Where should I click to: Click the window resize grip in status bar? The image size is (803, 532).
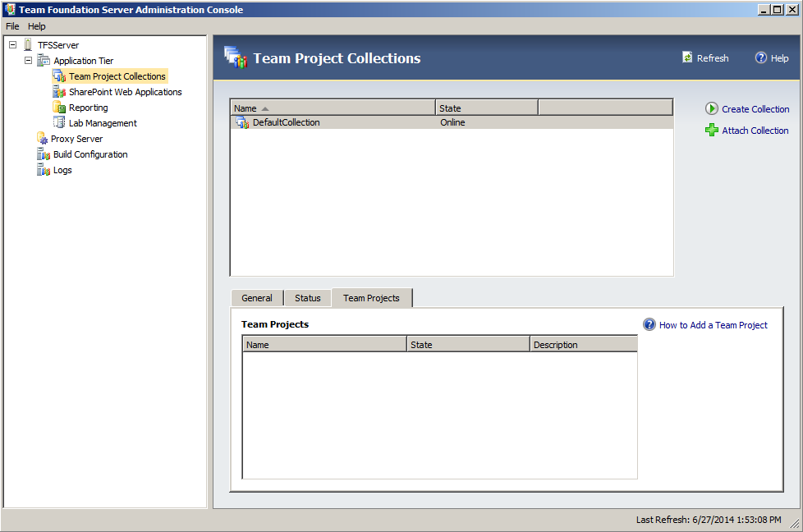point(795,523)
